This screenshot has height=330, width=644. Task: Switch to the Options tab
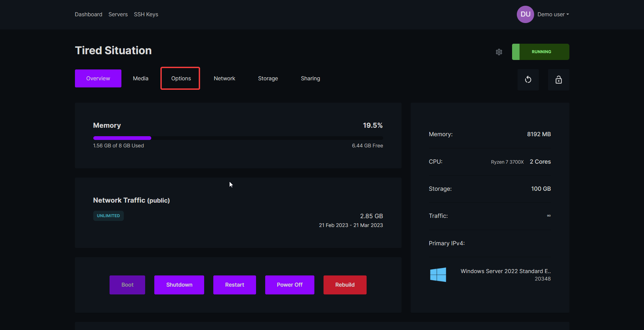(181, 78)
